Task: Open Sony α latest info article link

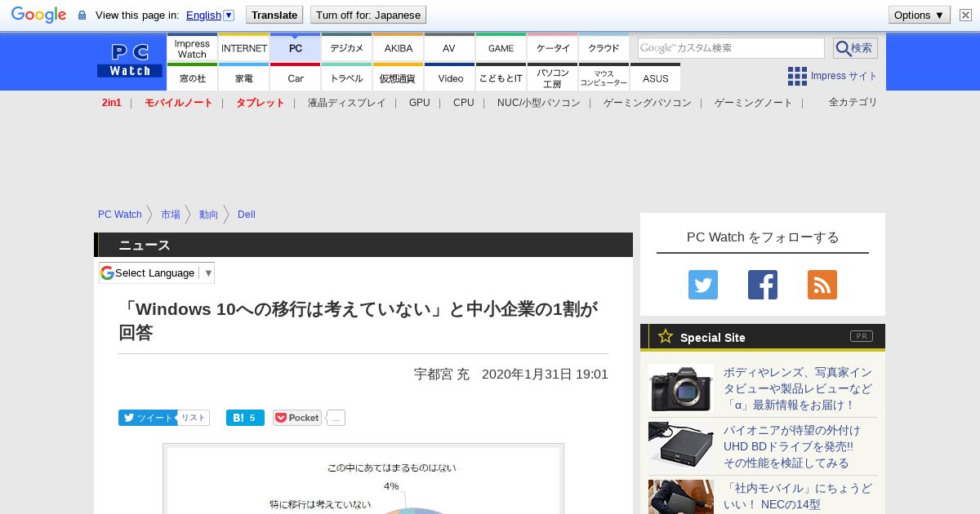Action: pyautogui.click(x=798, y=388)
